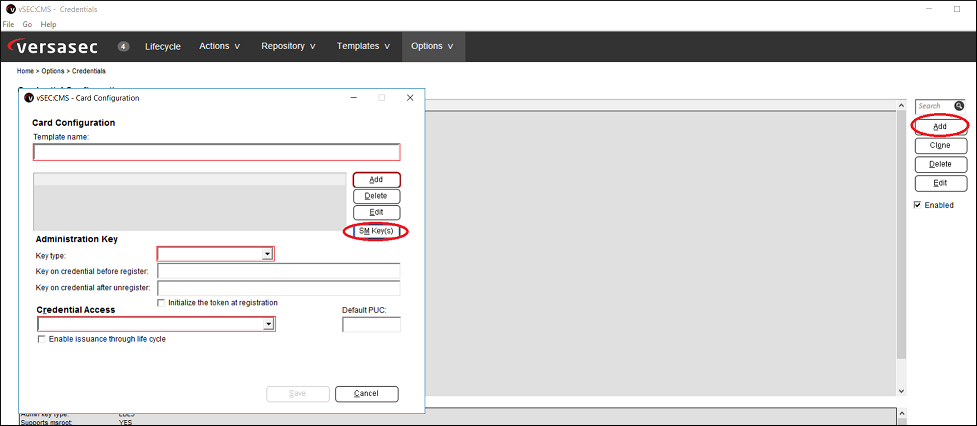Click the SM Key(s) button

376,231
